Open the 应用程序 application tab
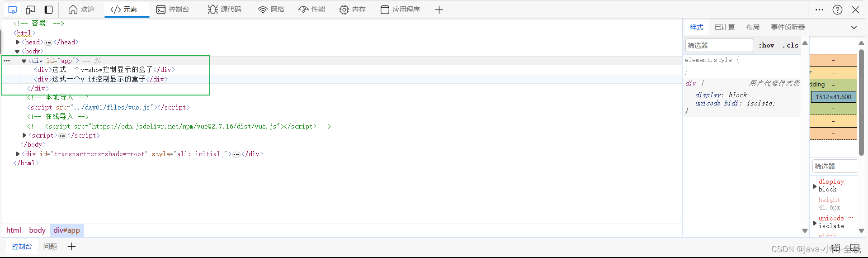This screenshot has width=868, height=258. 400,10
